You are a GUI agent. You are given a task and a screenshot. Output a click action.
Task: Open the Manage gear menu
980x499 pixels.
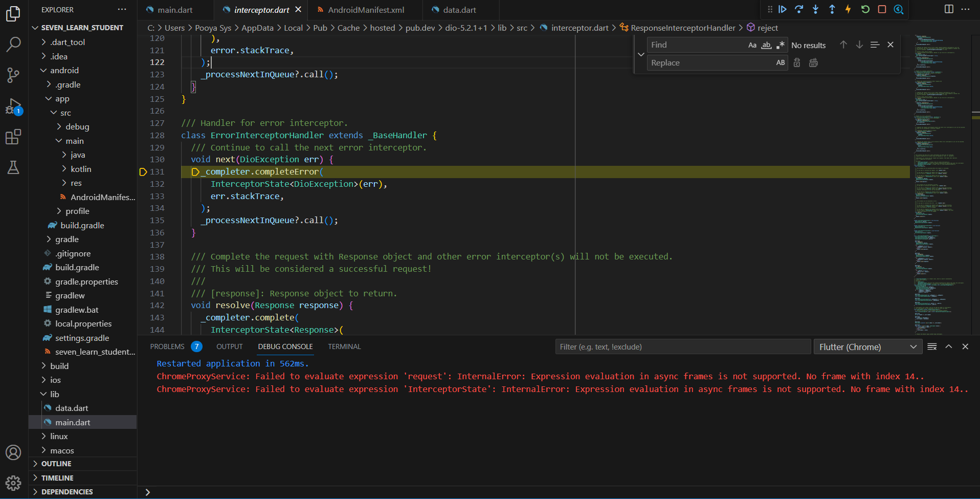(x=13, y=483)
